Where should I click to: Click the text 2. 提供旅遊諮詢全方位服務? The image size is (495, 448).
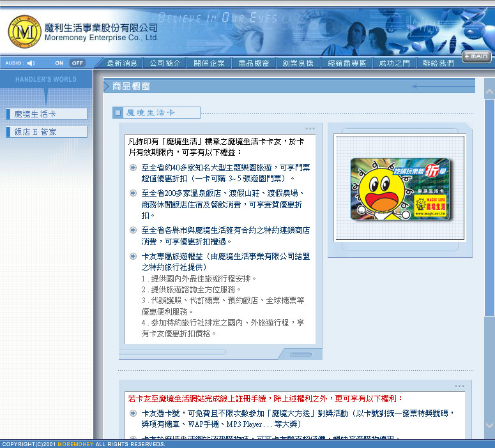pyautogui.click(x=191, y=290)
